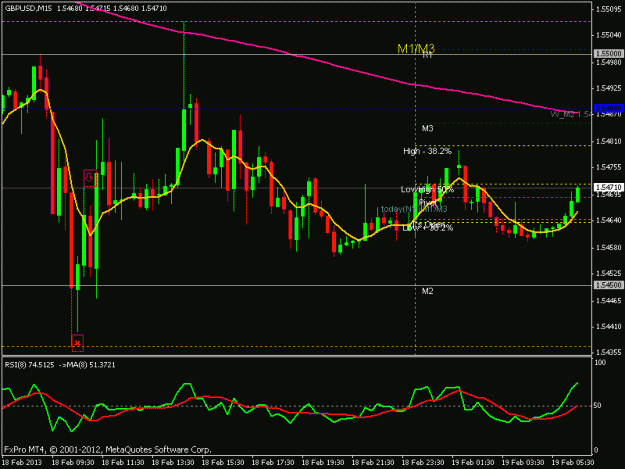Click the '19 Feb 03:30' time axis label
625x469 pixels.
(x=523, y=463)
